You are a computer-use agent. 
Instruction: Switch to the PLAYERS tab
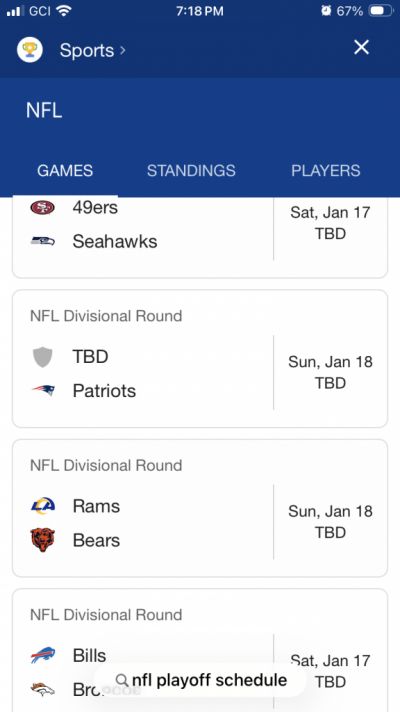[326, 171]
